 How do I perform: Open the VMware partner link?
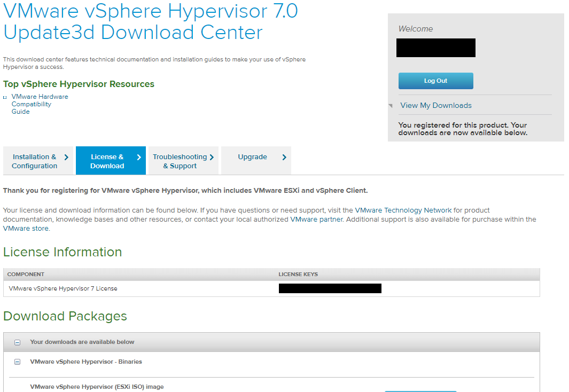pos(316,219)
